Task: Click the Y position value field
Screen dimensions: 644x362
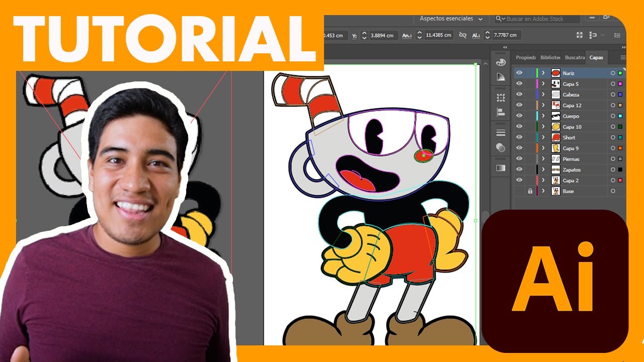Action: tap(383, 35)
